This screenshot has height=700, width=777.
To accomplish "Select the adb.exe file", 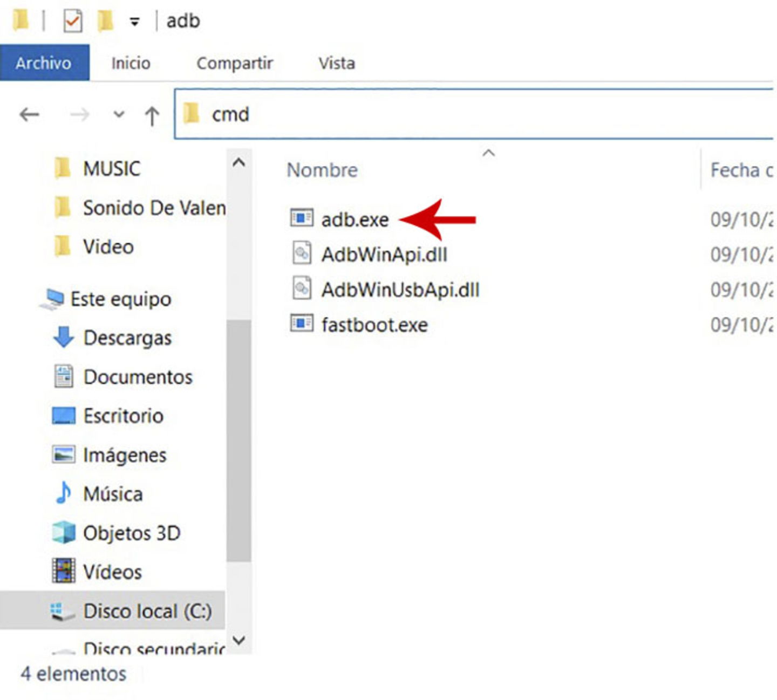I will [x=355, y=219].
